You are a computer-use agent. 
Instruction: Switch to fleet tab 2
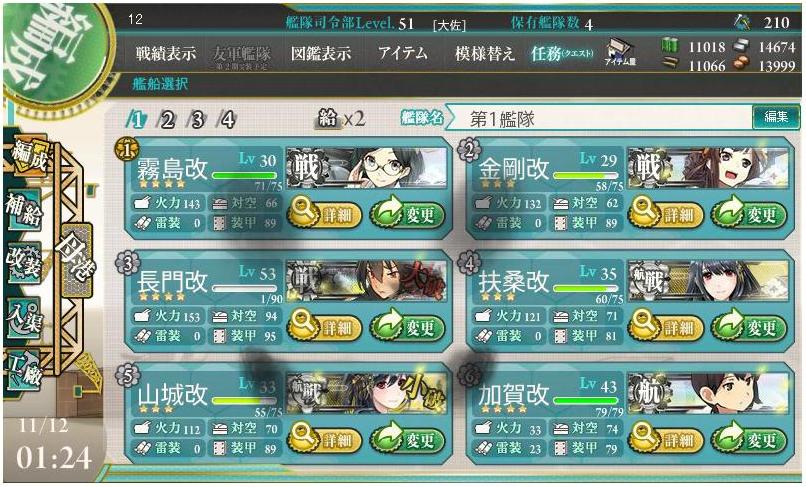pos(167,119)
